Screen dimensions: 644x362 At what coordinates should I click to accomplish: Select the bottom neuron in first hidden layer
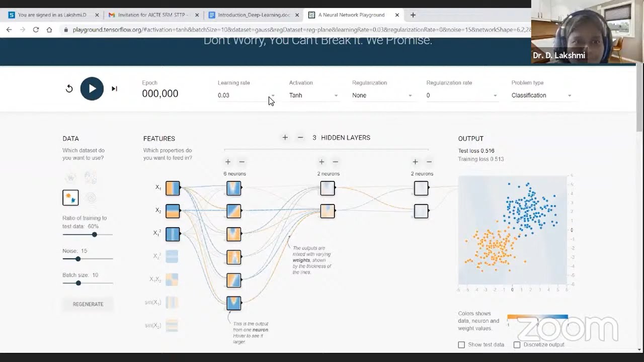pos(234,303)
